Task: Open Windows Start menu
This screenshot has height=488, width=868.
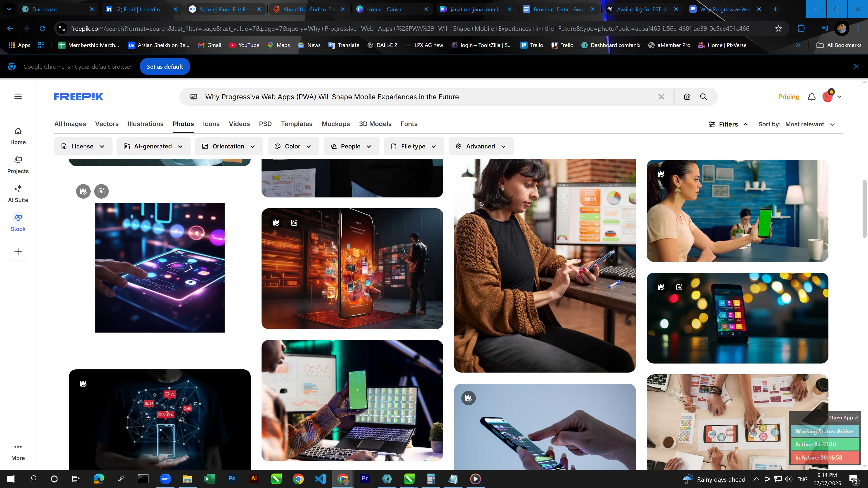Action: 10,479
